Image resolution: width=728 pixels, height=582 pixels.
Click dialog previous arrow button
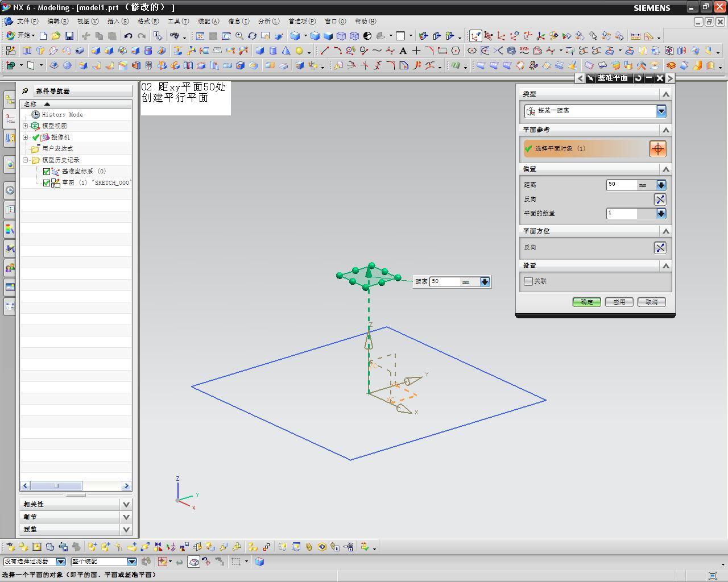580,78
